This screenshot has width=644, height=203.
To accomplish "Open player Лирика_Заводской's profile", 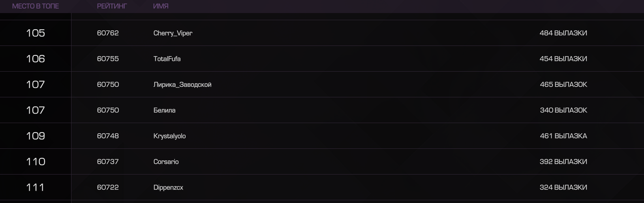I will pos(182,85).
